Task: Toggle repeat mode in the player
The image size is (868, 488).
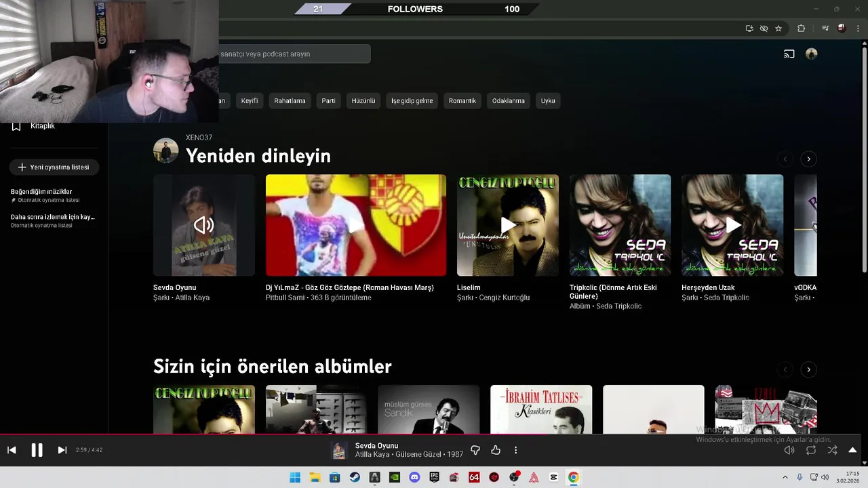Action: (x=811, y=450)
